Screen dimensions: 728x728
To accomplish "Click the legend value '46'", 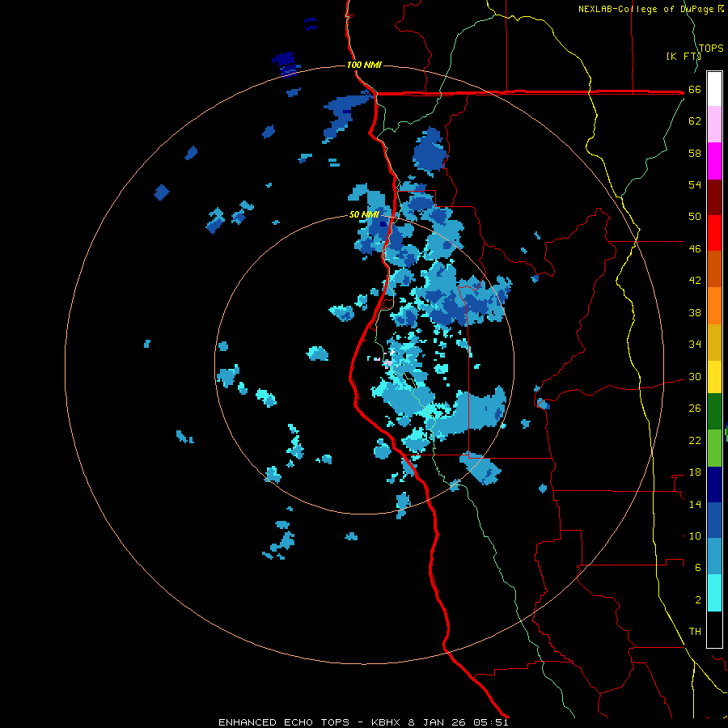I will pos(695,249).
